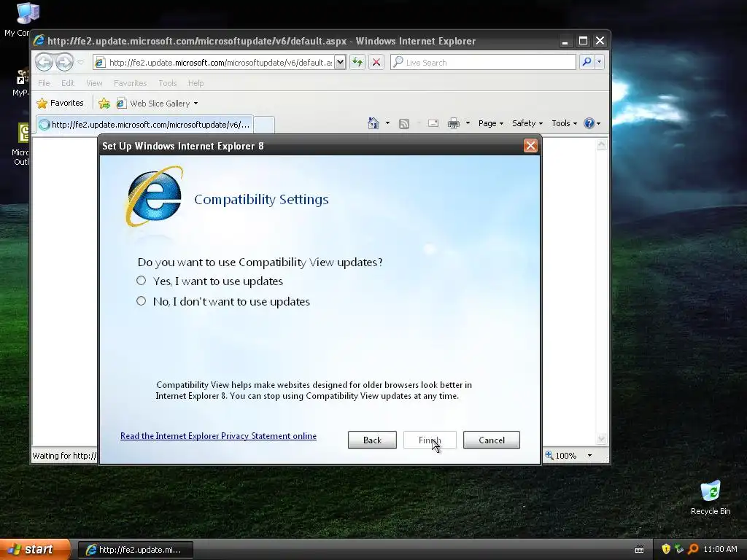The width and height of the screenshot is (747, 560).
Task: Open the command bar Tools dropdown
Action: 564,123
